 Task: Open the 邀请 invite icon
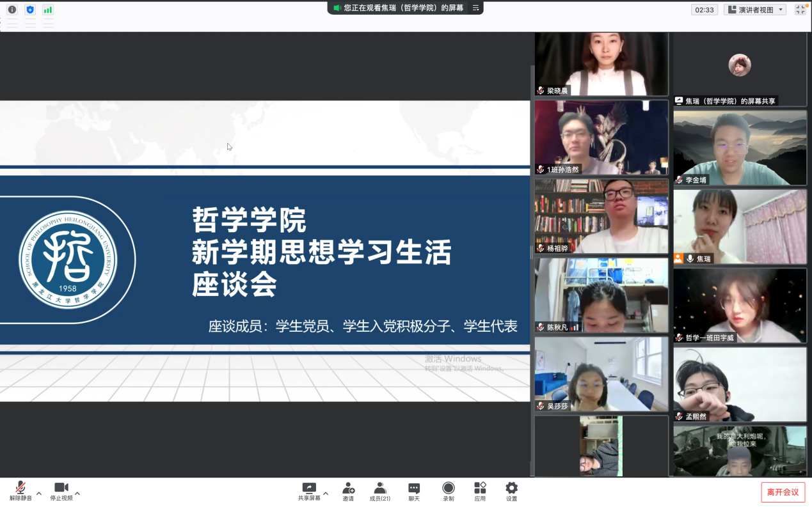point(348,490)
